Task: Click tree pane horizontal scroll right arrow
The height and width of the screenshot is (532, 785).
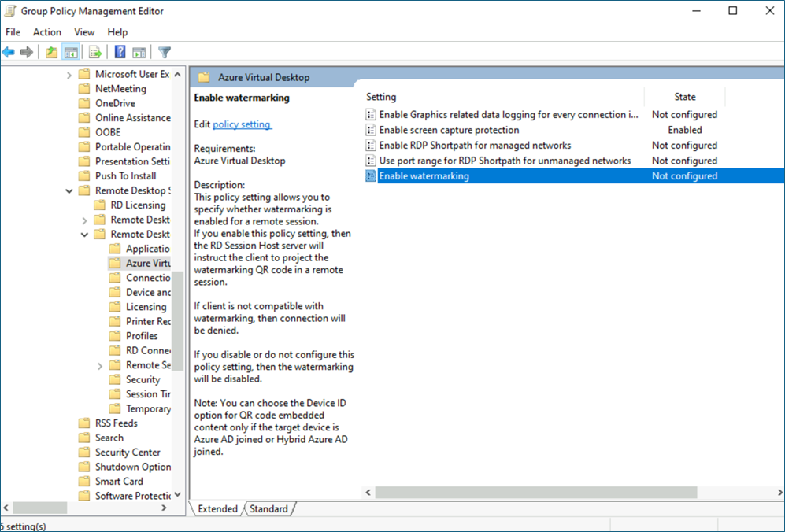Action: pyautogui.click(x=165, y=508)
